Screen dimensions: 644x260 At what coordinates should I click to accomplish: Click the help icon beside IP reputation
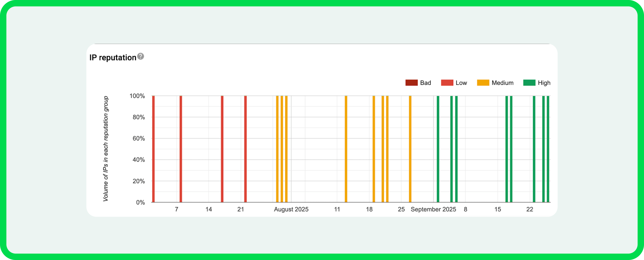coord(141,56)
